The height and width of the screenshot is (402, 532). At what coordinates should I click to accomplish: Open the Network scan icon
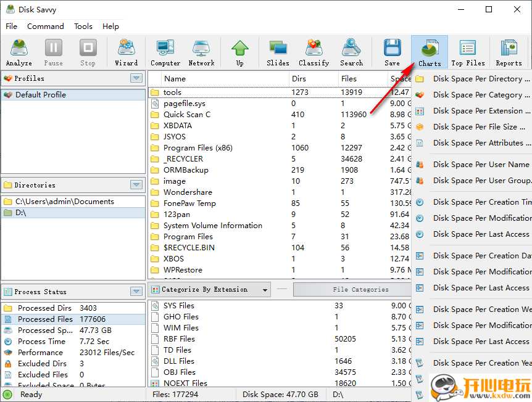[201, 52]
